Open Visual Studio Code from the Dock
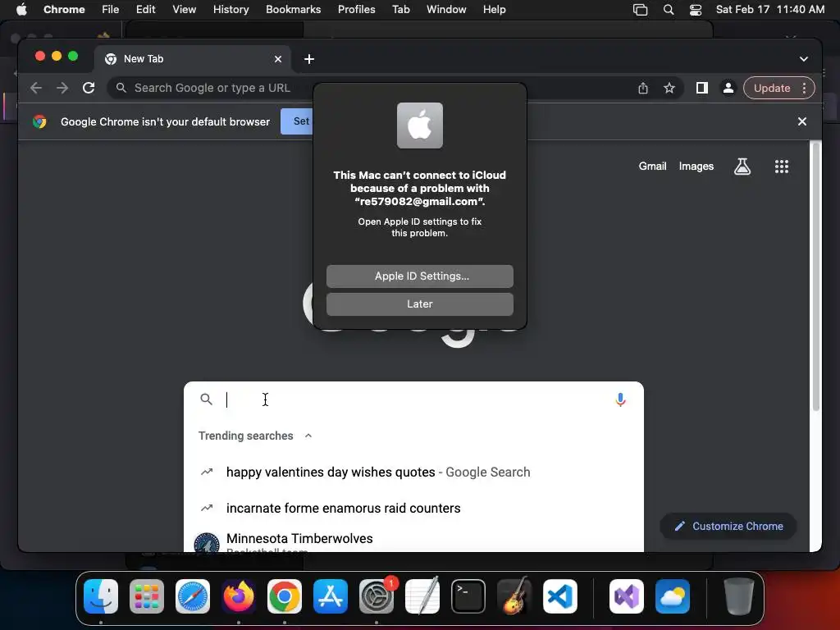Image resolution: width=840 pixels, height=630 pixels. pos(559,596)
